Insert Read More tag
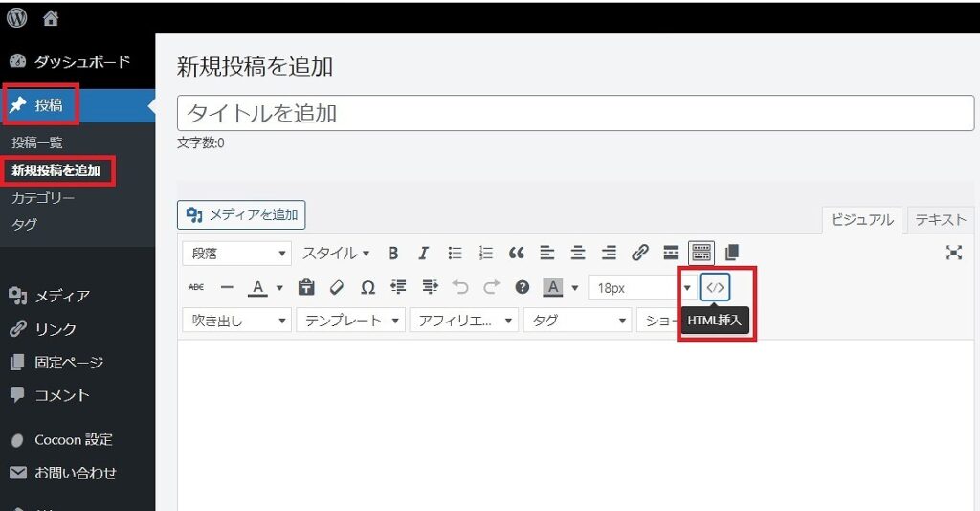 click(671, 253)
